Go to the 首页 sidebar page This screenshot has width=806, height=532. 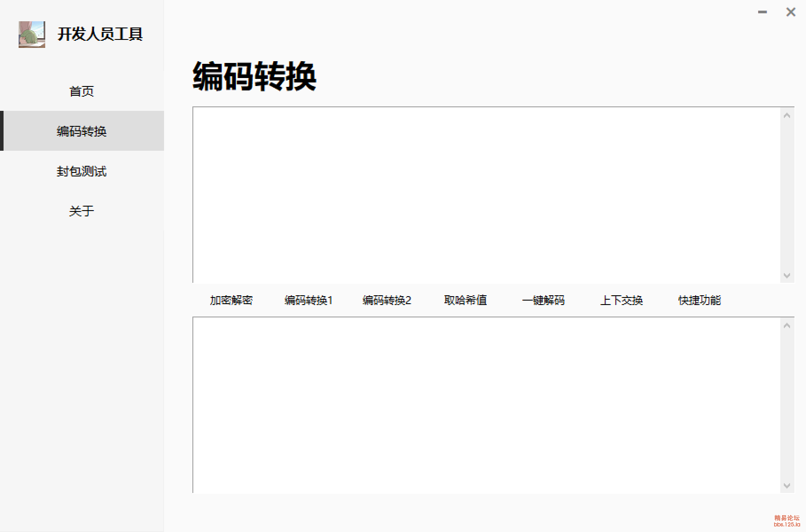(x=82, y=91)
